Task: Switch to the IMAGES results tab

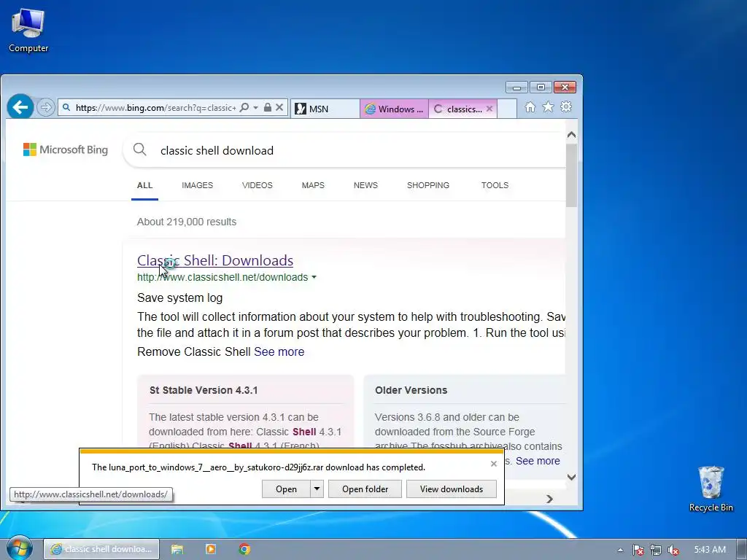Action: pos(197,186)
